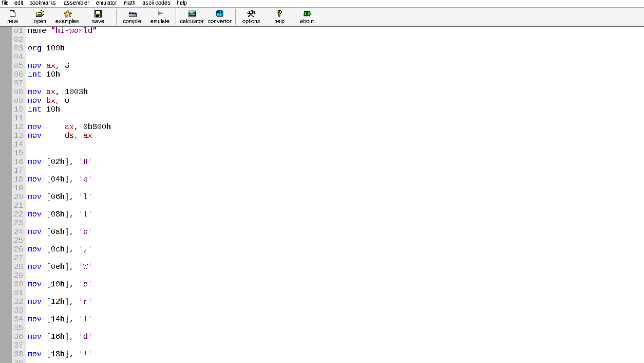The width and height of the screenshot is (644, 363).
Task: Save the file with the floppy icon
Action: point(98,14)
